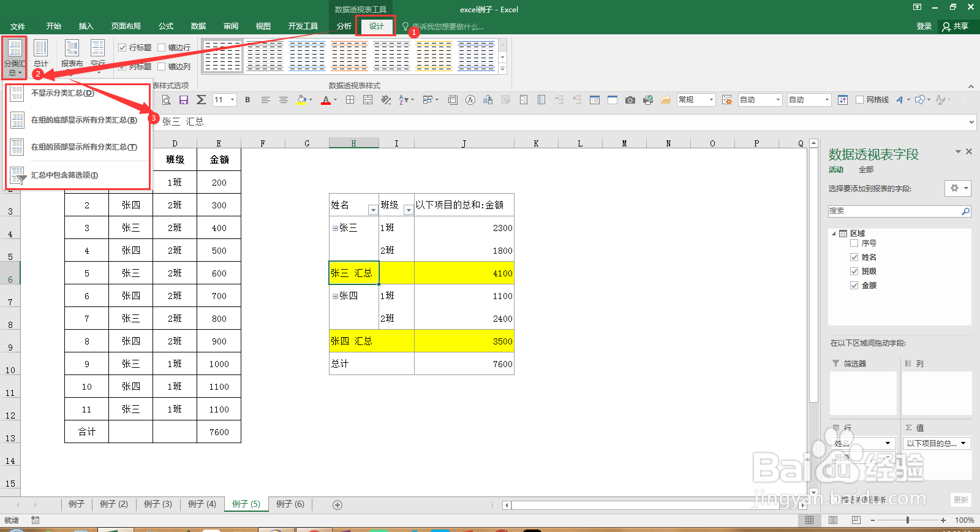Viewport: 980px width, 532px height.
Task: Click the AutoSum sigma icon
Action: click(201, 100)
